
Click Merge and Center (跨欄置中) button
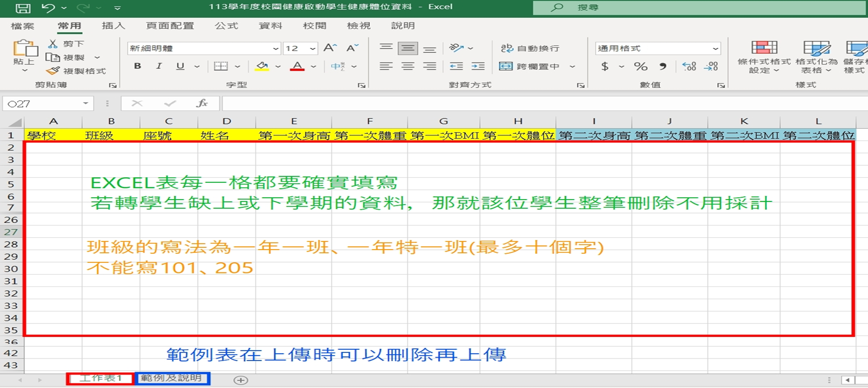530,66
